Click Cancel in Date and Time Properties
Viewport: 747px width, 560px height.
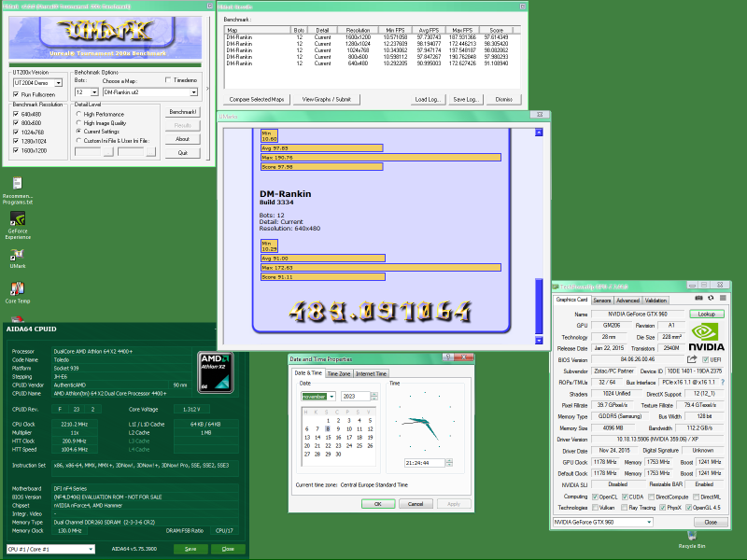(416, 504)
